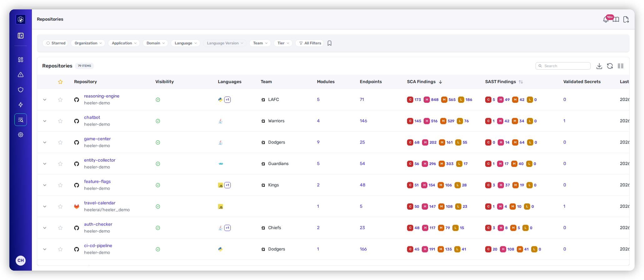Open the Tier filter dropdown
This screenshot has width=644, height=280.
283,43
